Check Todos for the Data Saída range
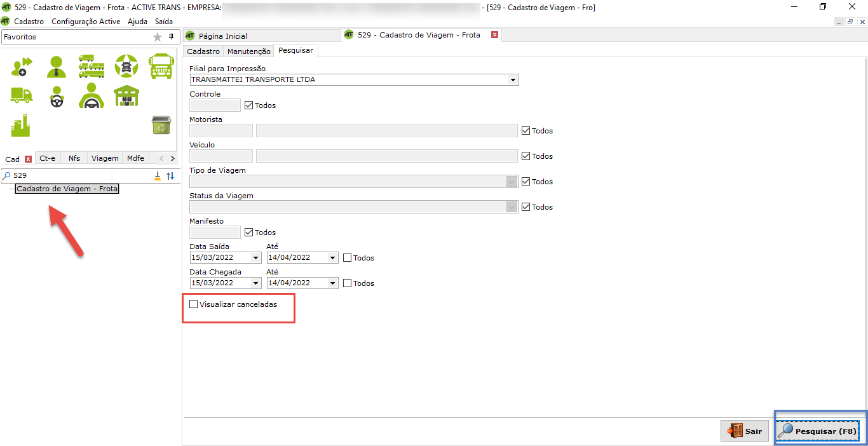 [348, 258]
